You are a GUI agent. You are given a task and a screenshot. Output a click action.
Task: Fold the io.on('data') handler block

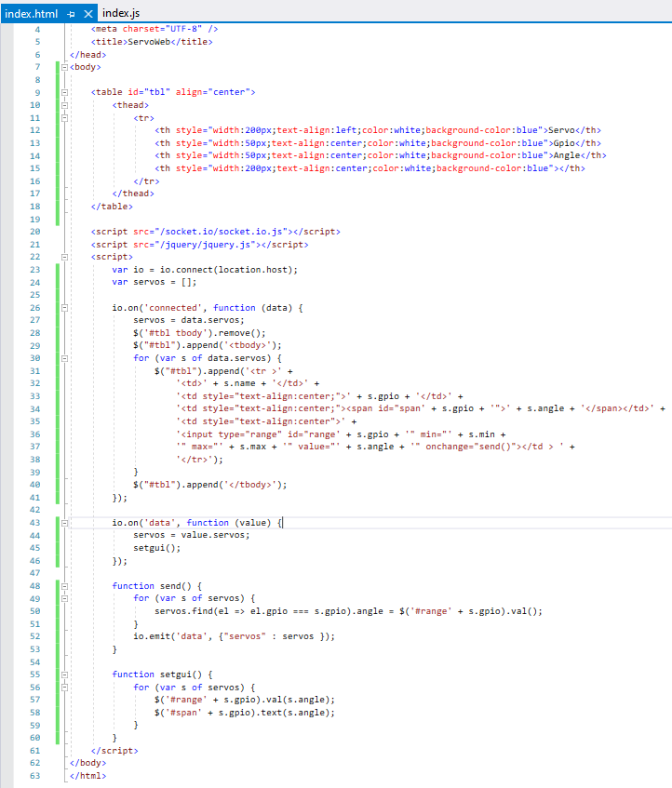click(64, 523)
